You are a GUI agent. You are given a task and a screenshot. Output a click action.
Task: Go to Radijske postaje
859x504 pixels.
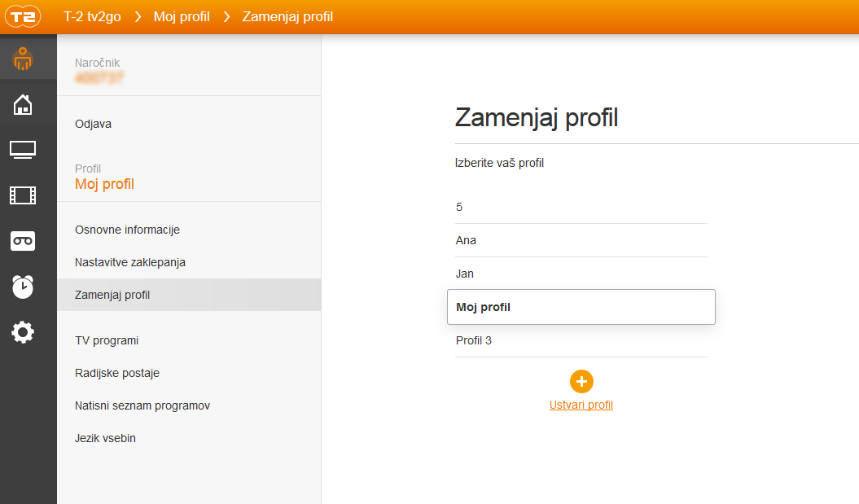click(x=117, y=373)
